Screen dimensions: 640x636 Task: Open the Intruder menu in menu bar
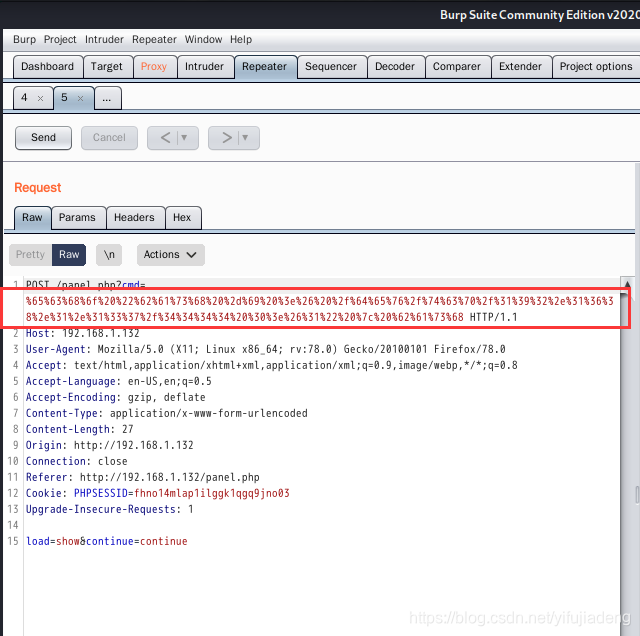click(104, 40)
